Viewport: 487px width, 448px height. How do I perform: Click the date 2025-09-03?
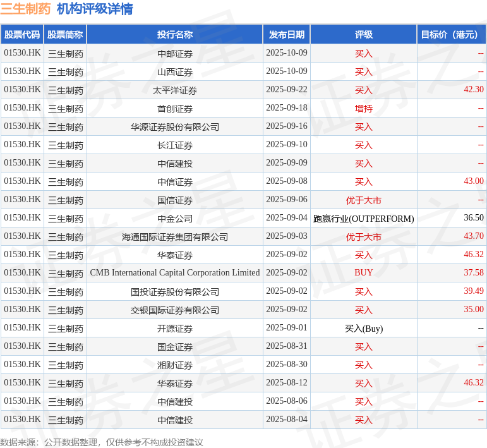tap(286, 236)
